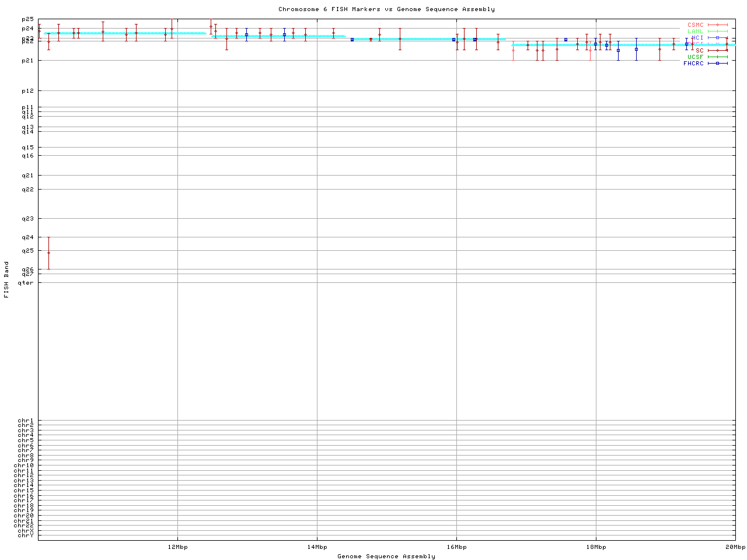Click the FHCRC legend square marker

tap(717, 64)
